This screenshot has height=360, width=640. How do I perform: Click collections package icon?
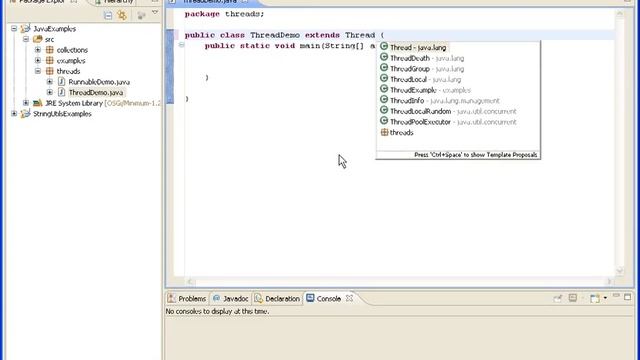click(50, 50)
